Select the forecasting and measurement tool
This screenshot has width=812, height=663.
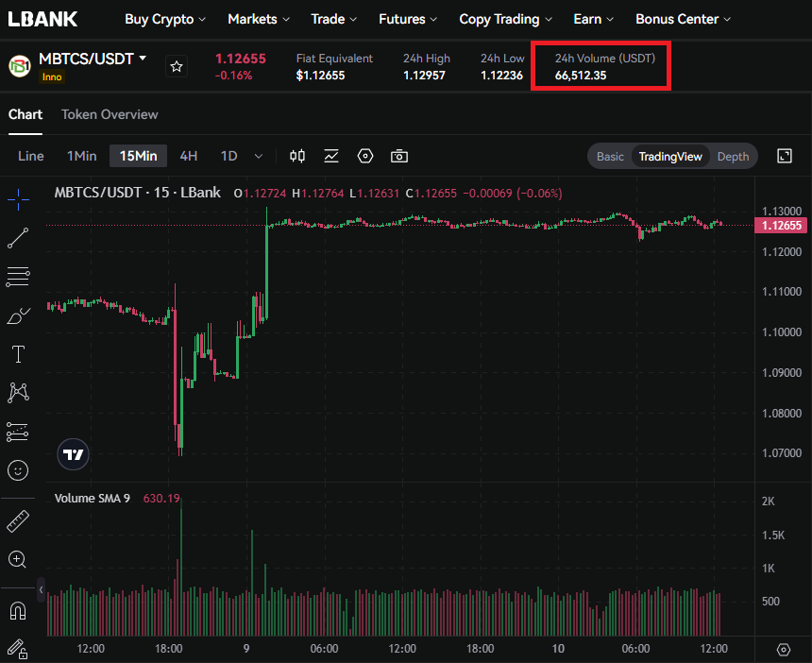(18, 432)
